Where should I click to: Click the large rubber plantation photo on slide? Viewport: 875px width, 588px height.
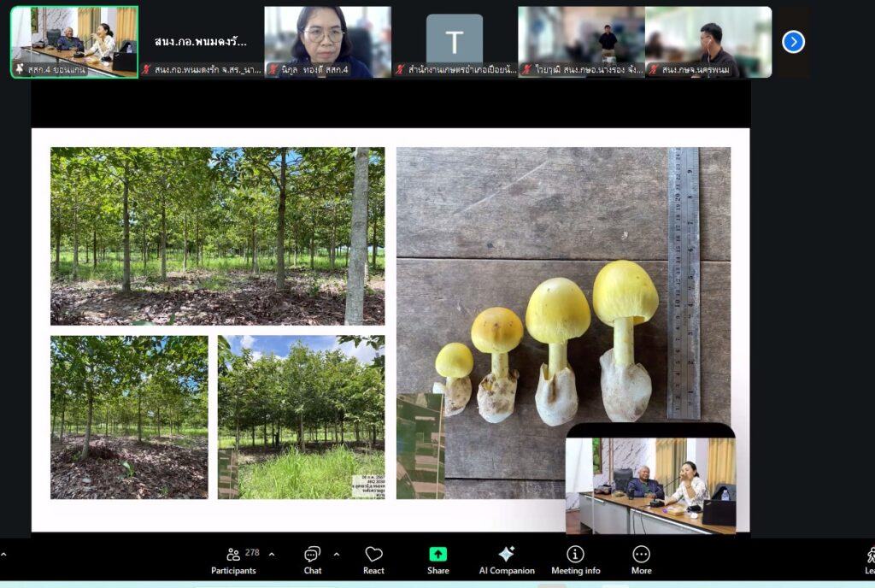(x=217, y=236)
